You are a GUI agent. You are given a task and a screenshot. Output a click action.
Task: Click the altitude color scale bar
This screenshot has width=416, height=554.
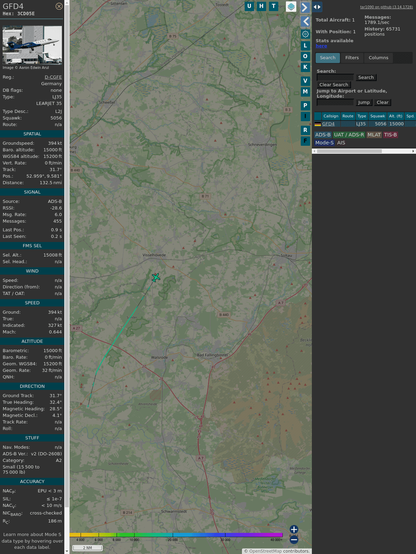click(176, 535)
